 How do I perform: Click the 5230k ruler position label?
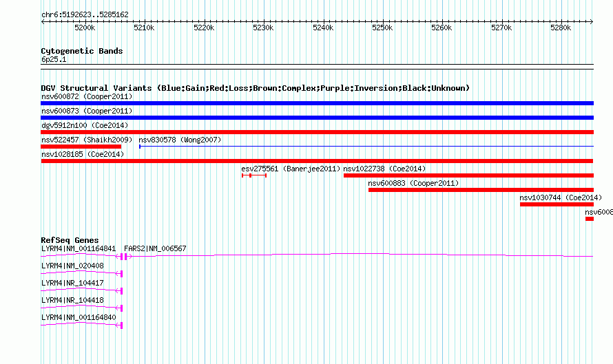264,28
